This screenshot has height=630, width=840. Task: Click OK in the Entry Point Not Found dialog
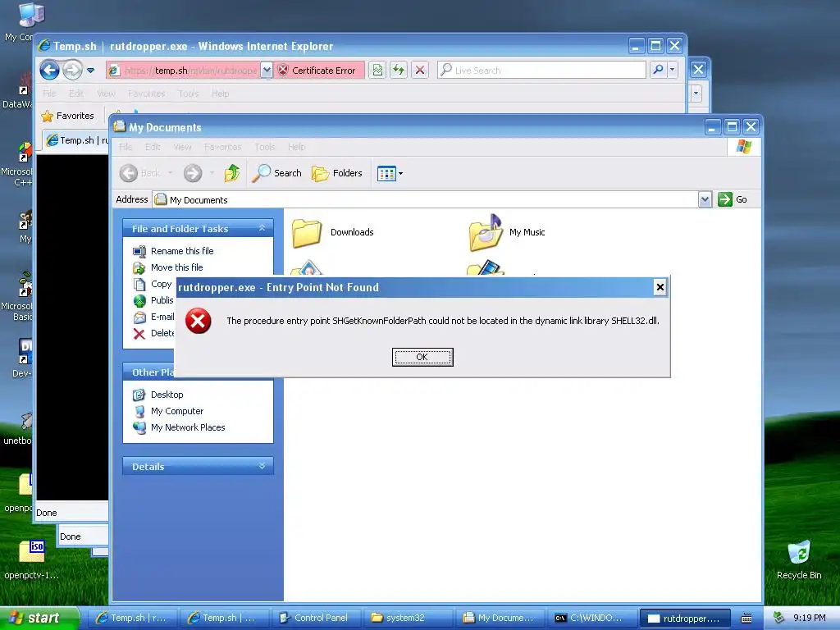click(x=422, y=357)
